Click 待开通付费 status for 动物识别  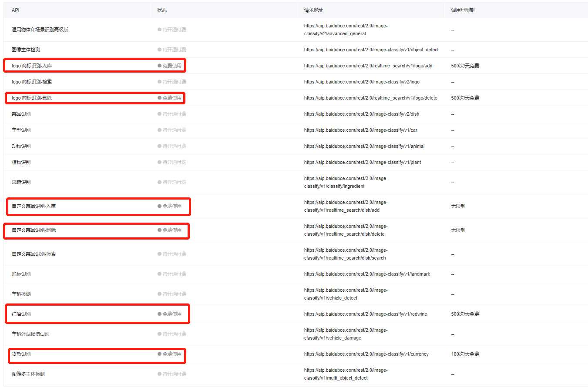pos(172,146)
